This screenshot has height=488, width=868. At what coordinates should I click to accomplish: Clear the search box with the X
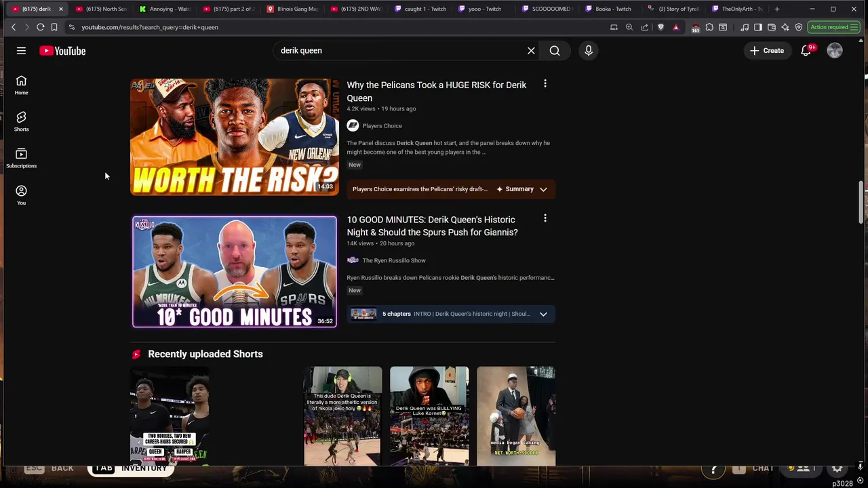click(531, 51)
